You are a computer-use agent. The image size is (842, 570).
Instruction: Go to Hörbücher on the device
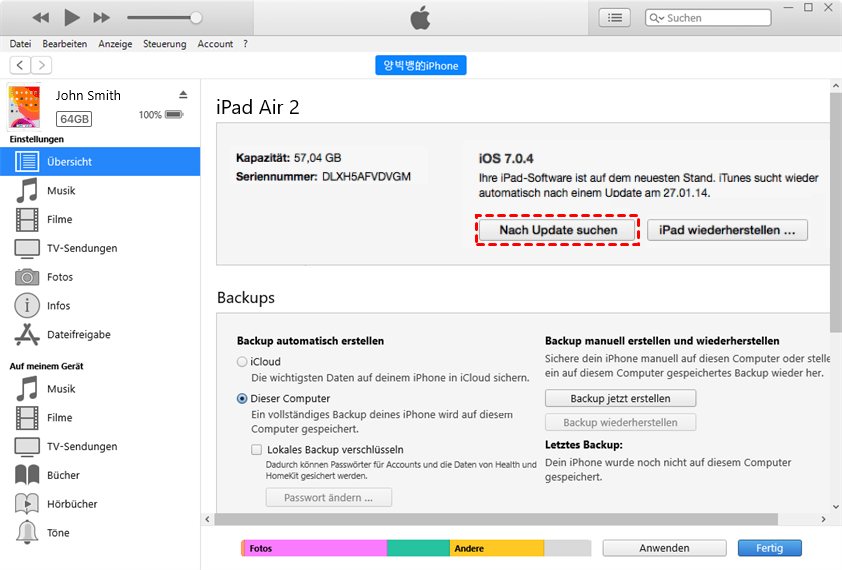[72, 504]
